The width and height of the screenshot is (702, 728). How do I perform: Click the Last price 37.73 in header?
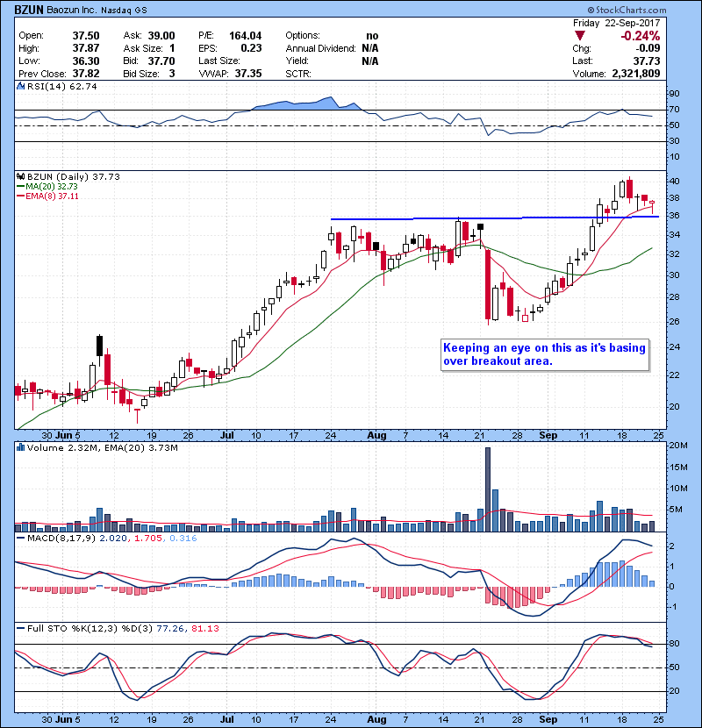pyautogui.click(x=647, y=61)
